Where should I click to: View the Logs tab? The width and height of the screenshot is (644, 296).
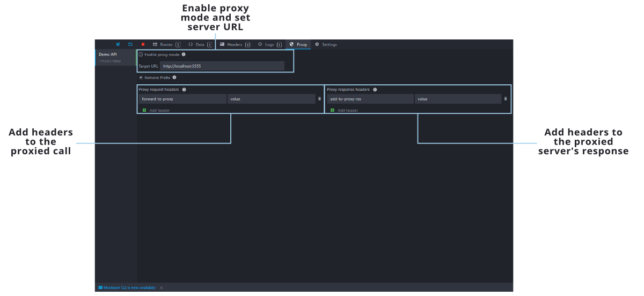click(269, 45)
